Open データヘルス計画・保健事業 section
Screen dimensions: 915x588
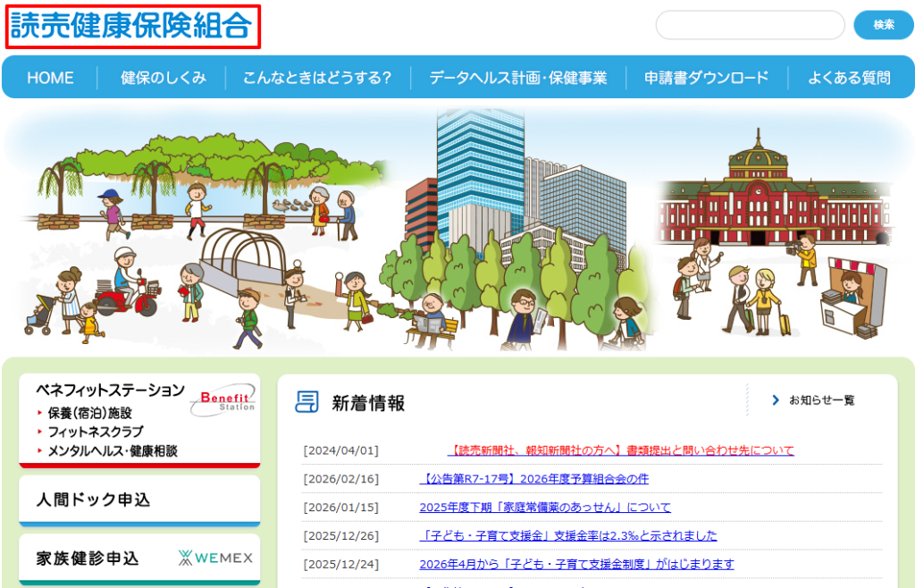pos(518,77)
